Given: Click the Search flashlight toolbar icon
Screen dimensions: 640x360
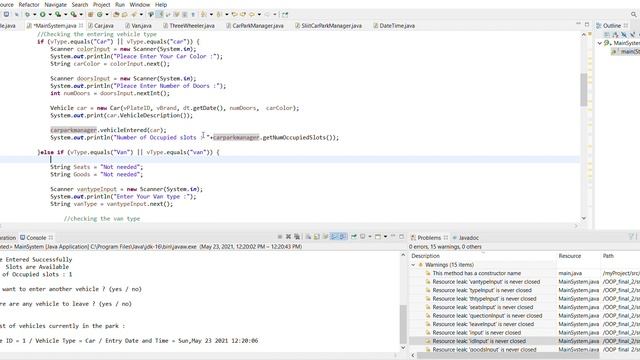Looking at the screenshot, I should [133, 14].
